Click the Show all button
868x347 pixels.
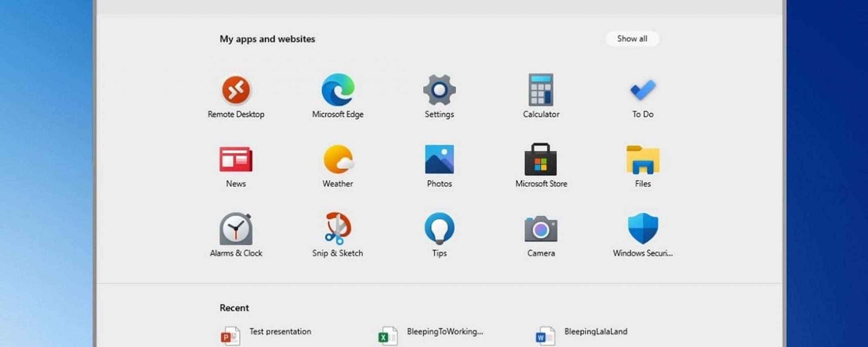632,39
